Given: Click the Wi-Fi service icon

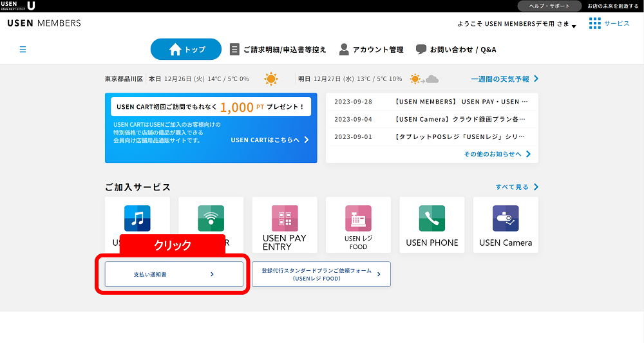Looking at the screenshot, I should pyautogui.click(x=211, y=219).
